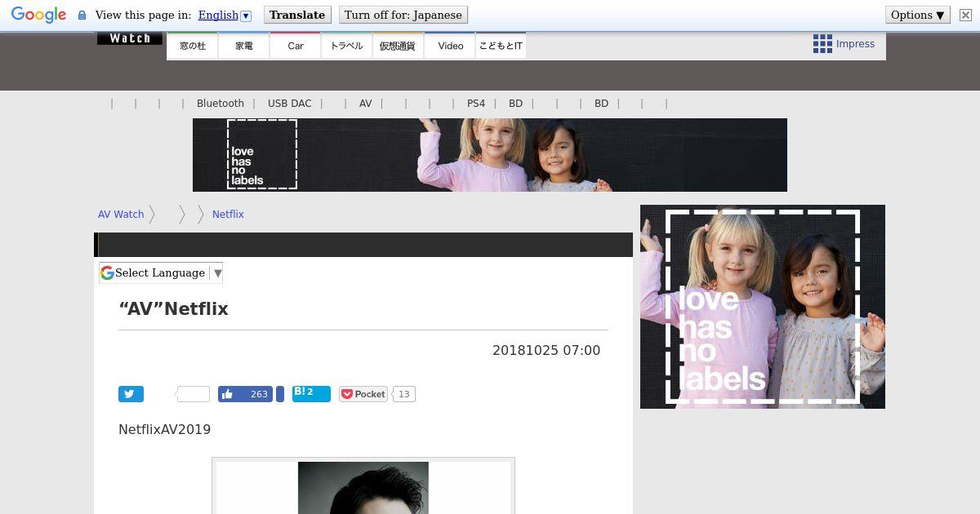Screen dimensions: 980x514
Task: Click the article headline “AV”Netflix
Action: pyautogui.click(x=173, y=309)
